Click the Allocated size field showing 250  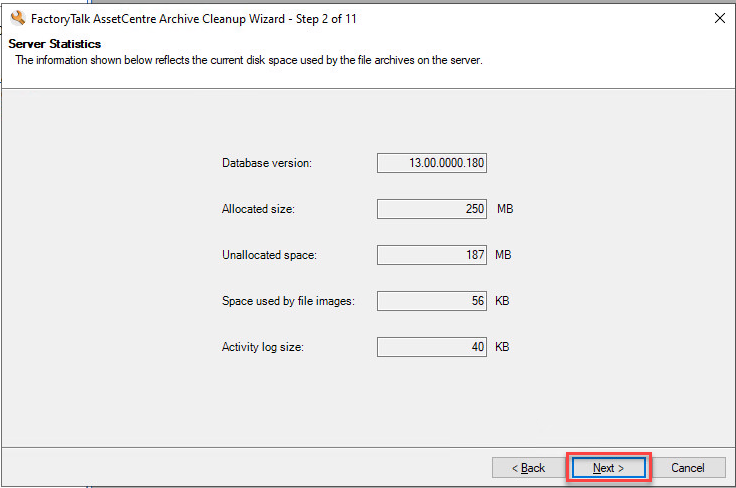point(432,209)
